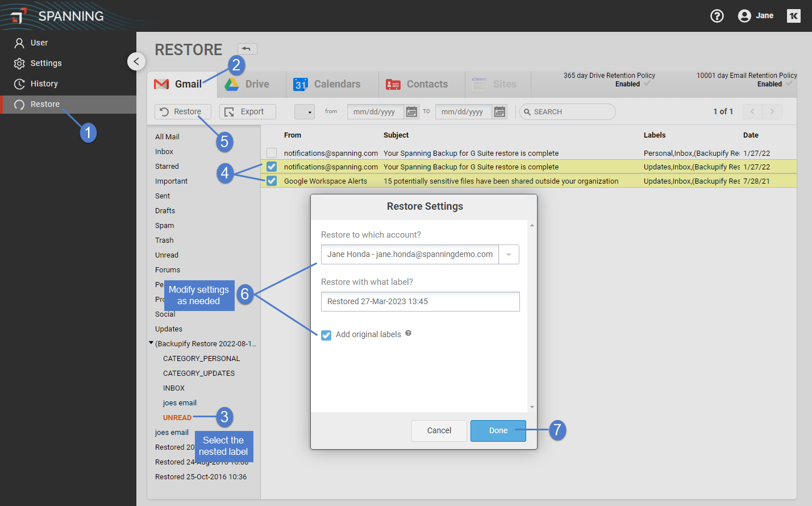
Task: Open the 15 potentially sensitive files email subject
Action: pos(501,181)
